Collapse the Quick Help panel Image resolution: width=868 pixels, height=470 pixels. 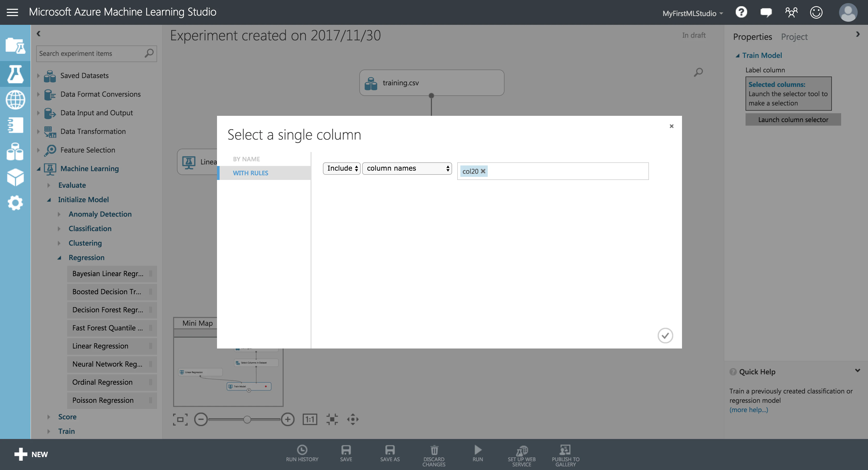[857, 370]
